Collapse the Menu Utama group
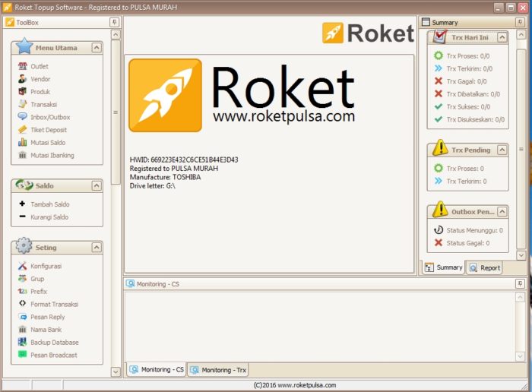The image size is (532, 392). (97, 47)
